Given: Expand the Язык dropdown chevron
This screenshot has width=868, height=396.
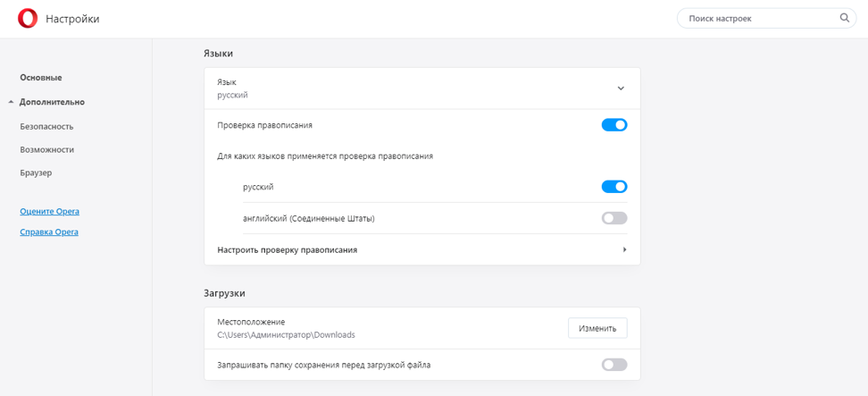Looking at the screenshot, I should (x=621, y=88).
